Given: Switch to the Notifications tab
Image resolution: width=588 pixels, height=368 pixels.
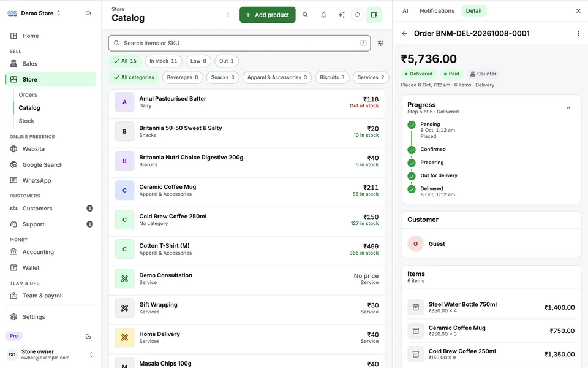Looking at the screenshot, I should (437, 11).
